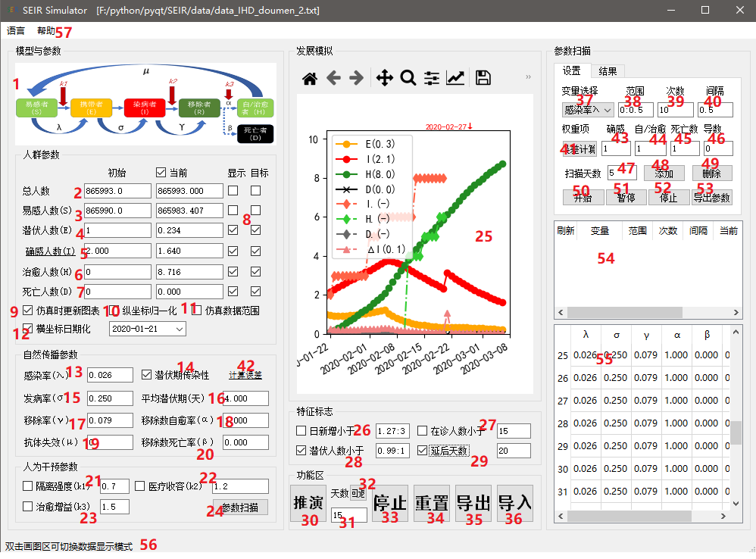Click the 推演 button
Viewport: 756px width, 559px height.
(308, 503)
